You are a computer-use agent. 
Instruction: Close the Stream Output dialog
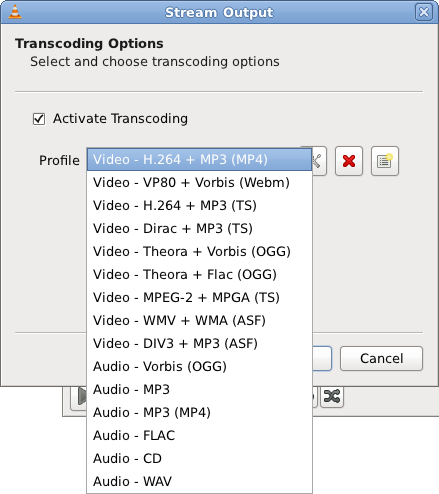(x=424, y=12)
